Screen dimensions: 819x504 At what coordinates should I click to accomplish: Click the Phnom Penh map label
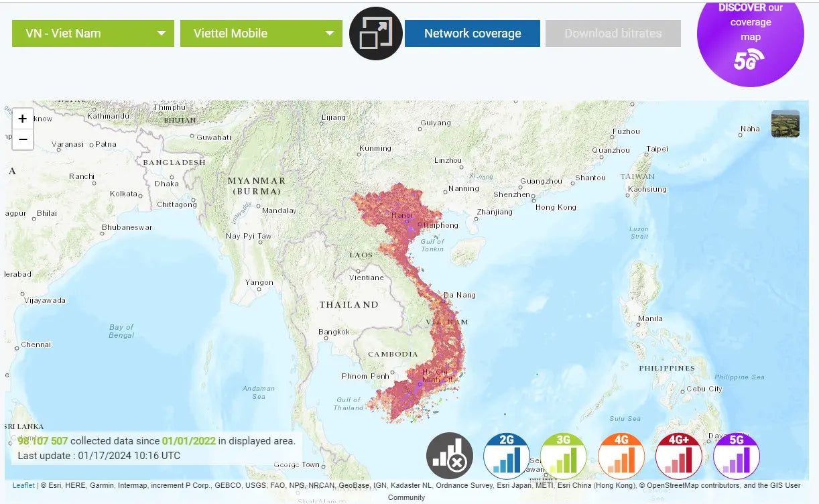[x=365, y=376]
